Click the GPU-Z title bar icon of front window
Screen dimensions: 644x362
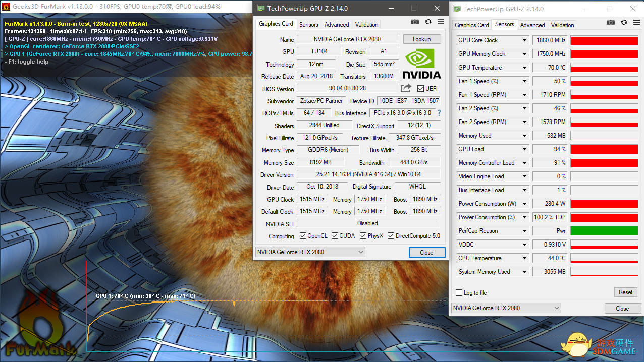(x=260, y=9)
